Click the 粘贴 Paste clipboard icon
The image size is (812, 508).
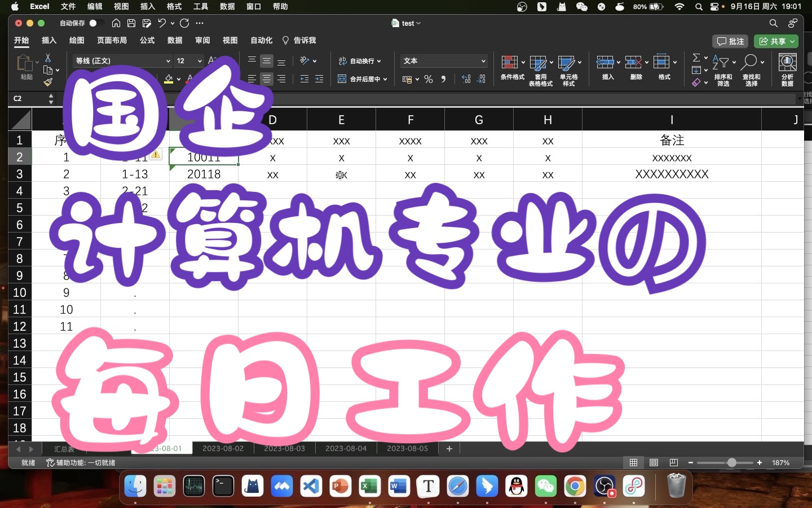pos(25,63)
